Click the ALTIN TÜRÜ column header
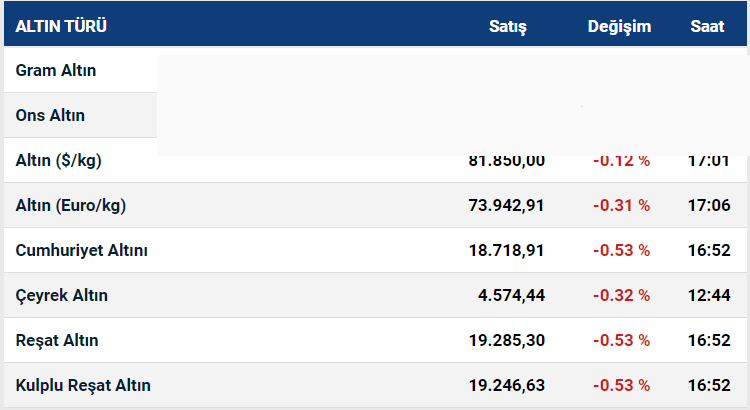Image resolution: width=750 pixels, height=410 pixels. (61, 26)
